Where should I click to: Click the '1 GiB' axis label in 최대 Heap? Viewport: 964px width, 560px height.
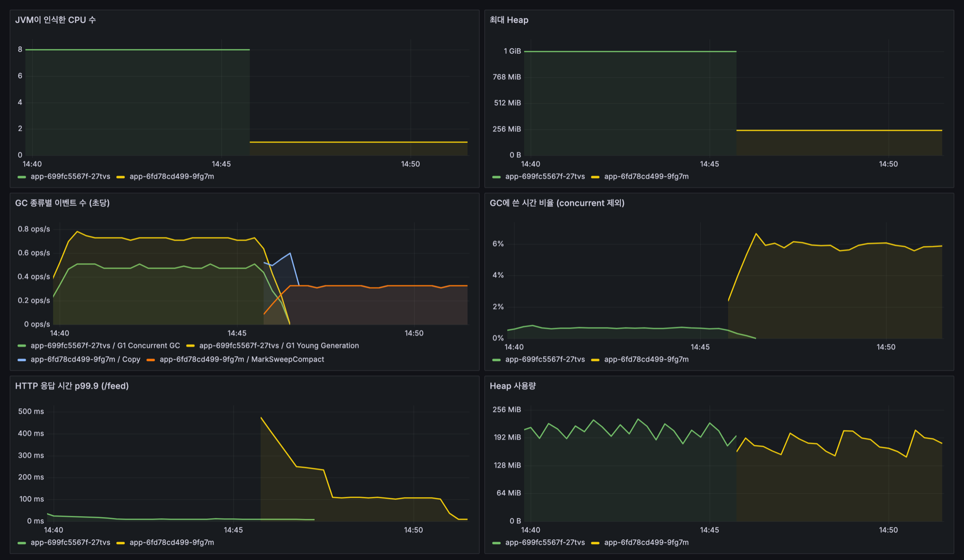click(512, 51)
